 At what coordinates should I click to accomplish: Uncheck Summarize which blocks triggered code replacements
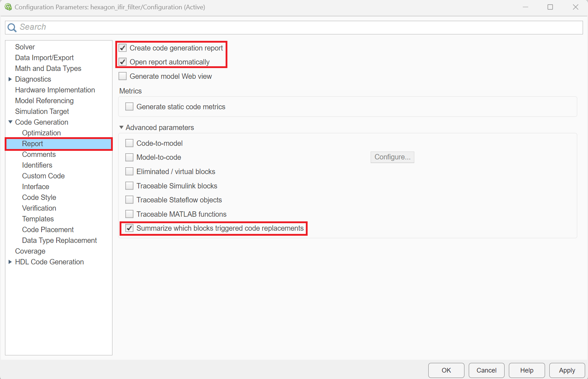(130, 228)
